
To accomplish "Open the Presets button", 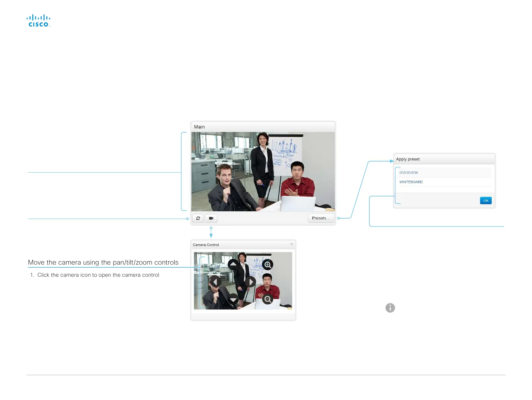I will pyautogui.click(x=321, y=218).
